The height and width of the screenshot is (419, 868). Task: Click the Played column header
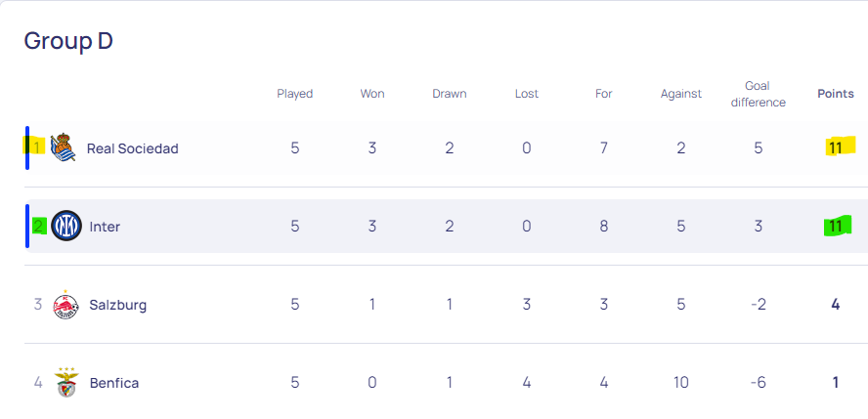294,94
